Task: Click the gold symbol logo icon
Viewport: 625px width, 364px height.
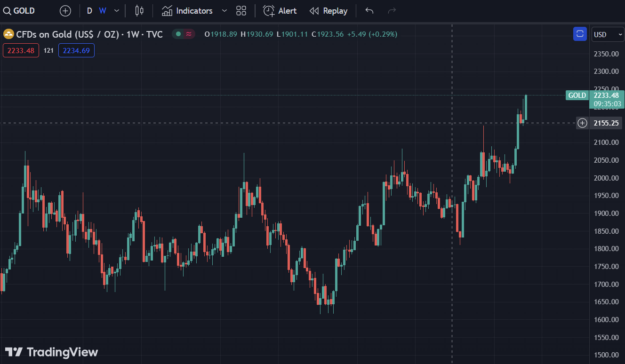Action: pyautogui.click(x=8, y=34)
